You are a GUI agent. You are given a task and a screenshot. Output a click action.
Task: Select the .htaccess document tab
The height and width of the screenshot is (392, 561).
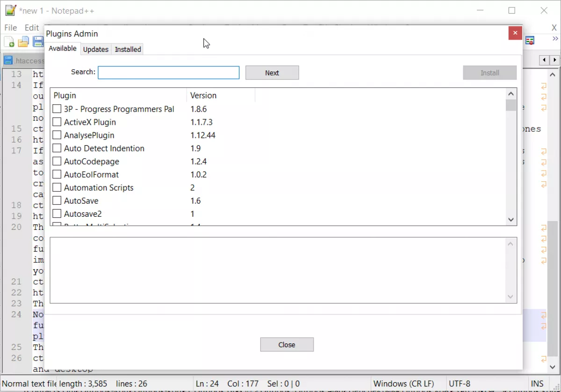pos(23,60)
